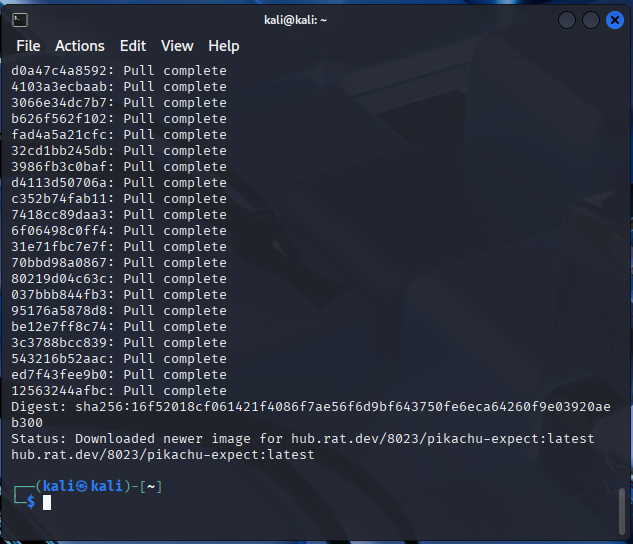Click layer ID d0a47c4a8592 text

coord(62,71)
